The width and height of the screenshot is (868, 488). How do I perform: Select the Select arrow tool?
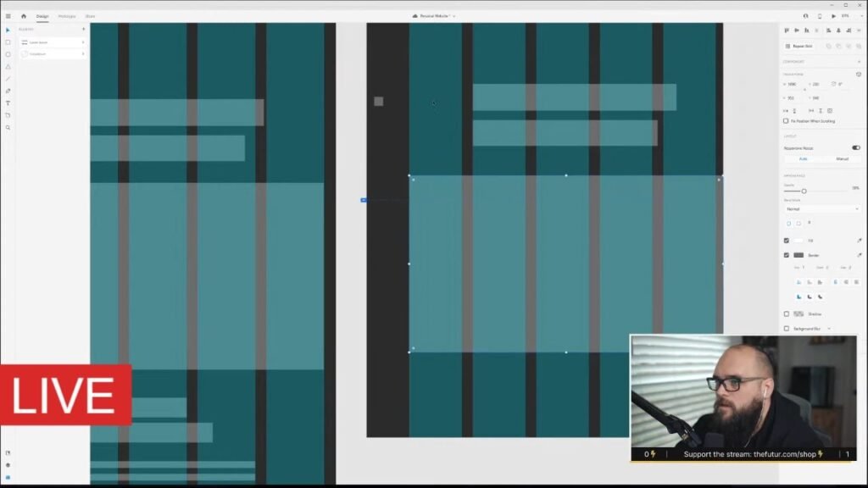(x=8, y=30)
